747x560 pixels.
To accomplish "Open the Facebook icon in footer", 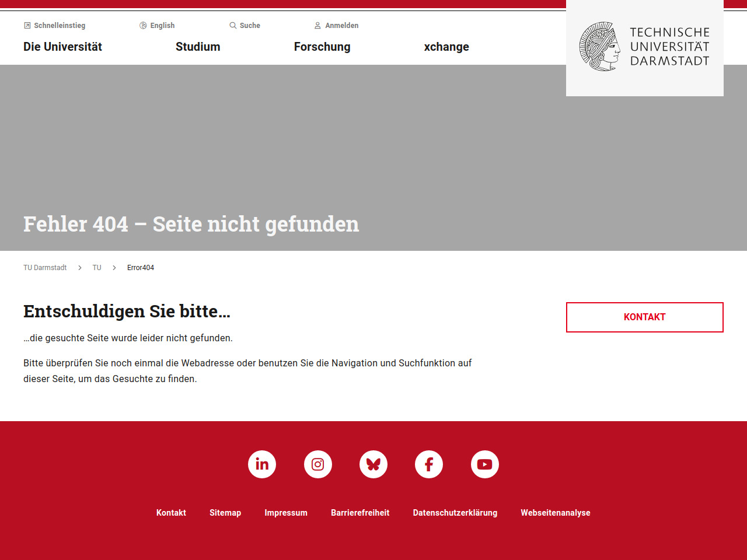I will click(429, 464).
